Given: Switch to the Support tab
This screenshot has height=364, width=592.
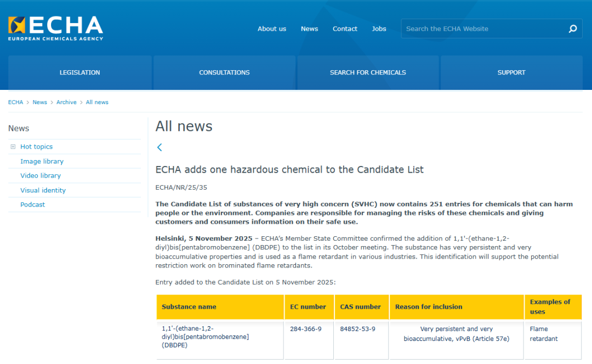Looking at the screenshot, I should 511,72.
